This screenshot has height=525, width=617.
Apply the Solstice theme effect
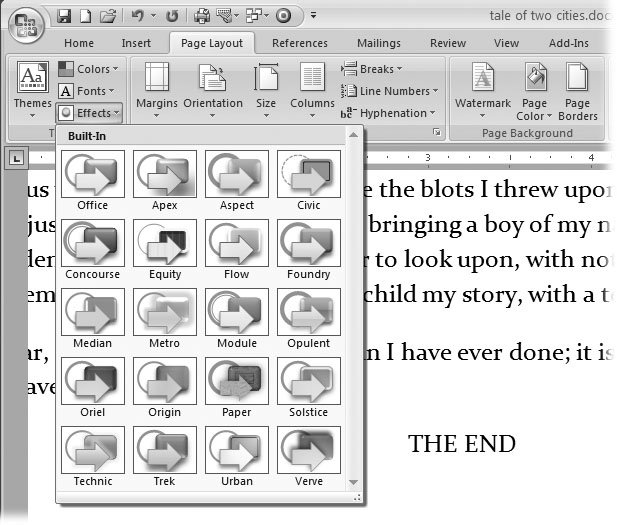(x=309, y=388)
